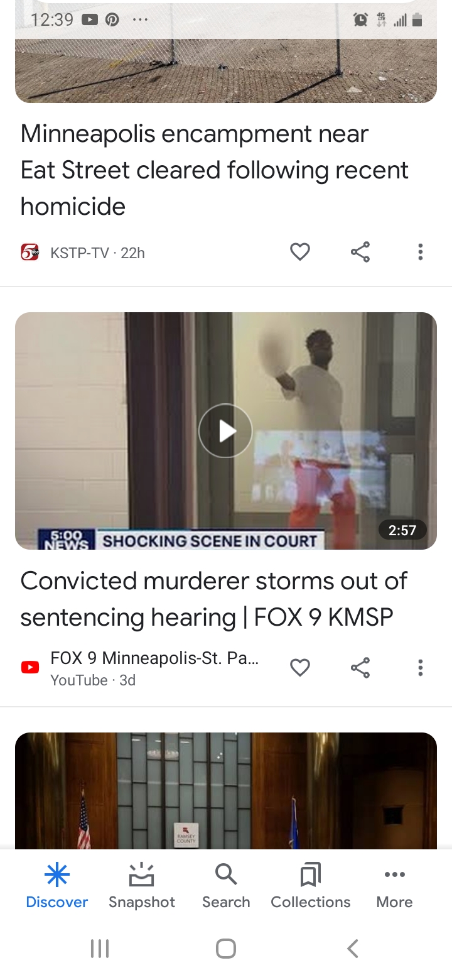Viewport: 452px width, 980px height.
Task: Tap the Android back button
Action: pos(353,949)
